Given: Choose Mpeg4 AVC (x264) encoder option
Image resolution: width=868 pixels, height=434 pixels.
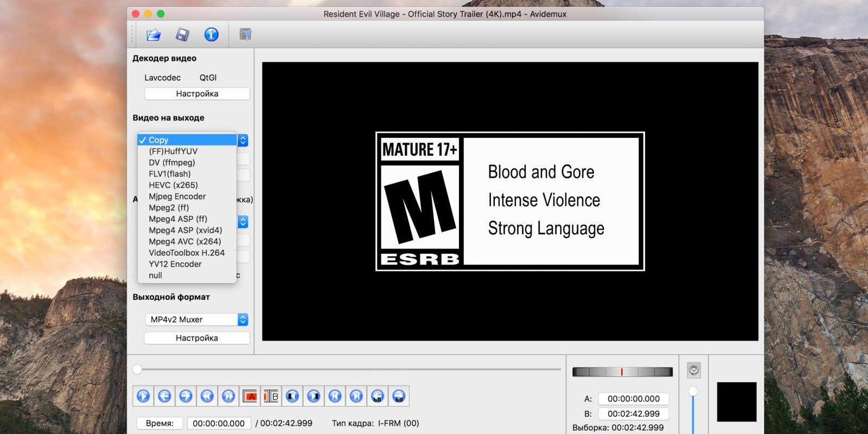Looking at the screenshot, I should point(184,241).
